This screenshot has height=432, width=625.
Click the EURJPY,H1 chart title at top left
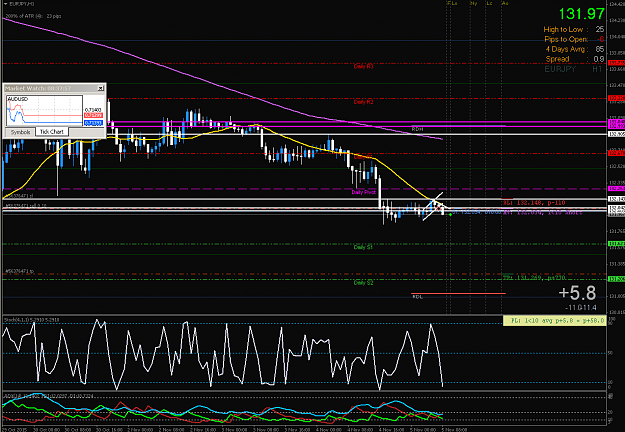[22, 4]
